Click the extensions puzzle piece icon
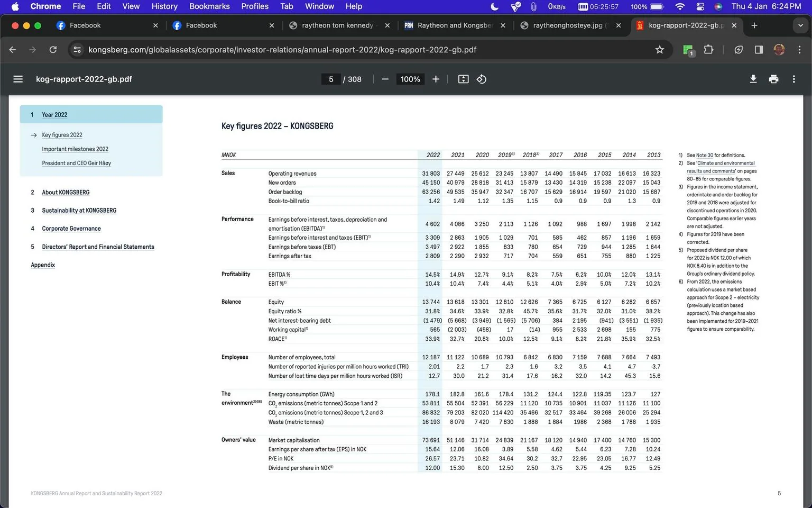This screenshot has width=812, height=508. point(708,49)
